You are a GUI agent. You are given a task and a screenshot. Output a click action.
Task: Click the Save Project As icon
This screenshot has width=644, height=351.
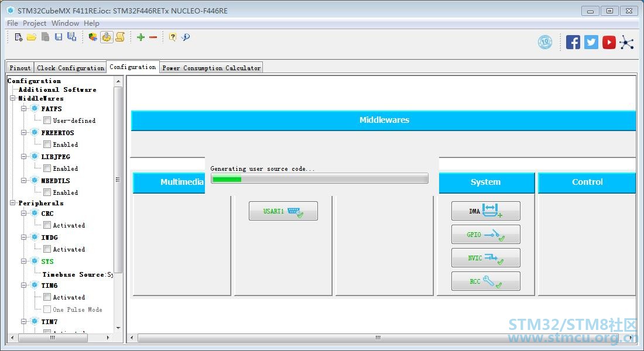click(x=71, y=37)
